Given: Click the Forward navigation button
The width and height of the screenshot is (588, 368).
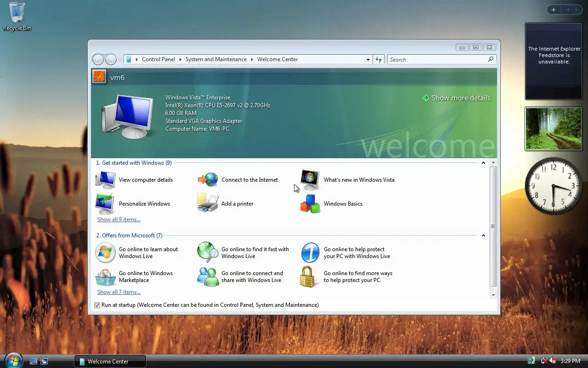Looking at the screenshot, I should click(111, 59).
